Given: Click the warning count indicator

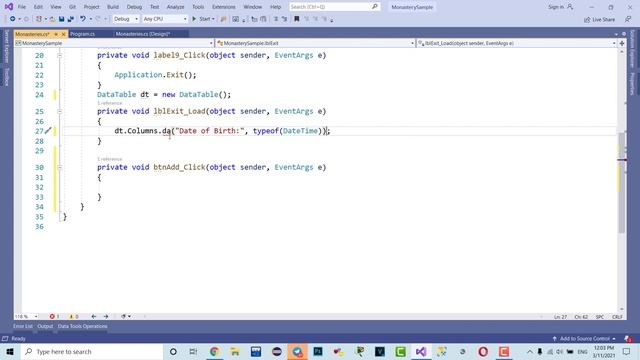Looking at the screenshot, I should (74, 316).
